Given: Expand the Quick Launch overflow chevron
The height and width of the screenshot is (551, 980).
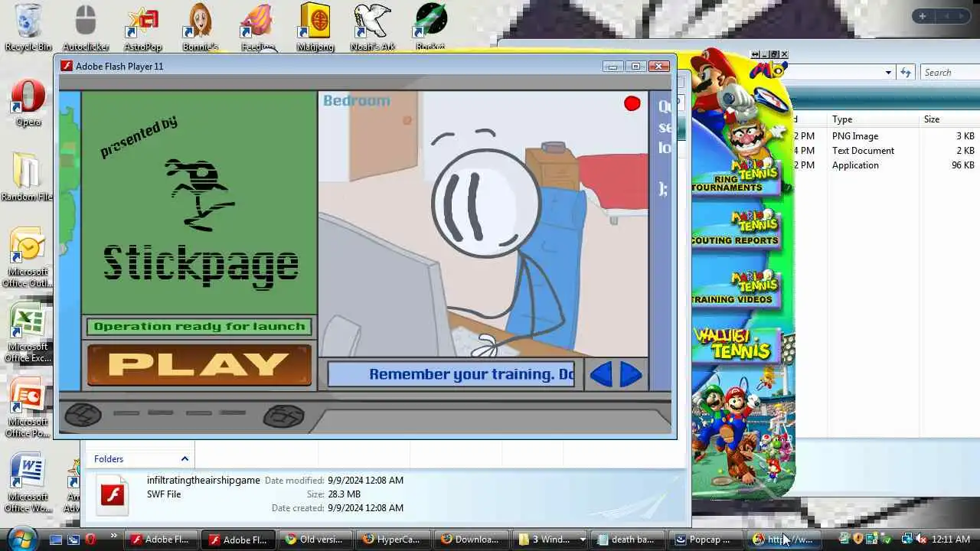Looking at the screenshot, I should [x=113, y=536].
